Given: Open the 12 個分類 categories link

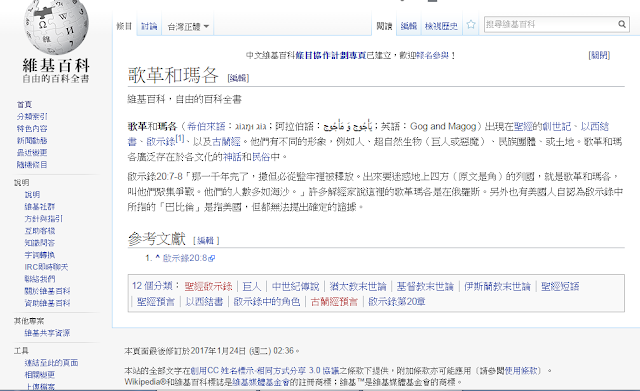Looking at the screenshot, I should [153, 286].
